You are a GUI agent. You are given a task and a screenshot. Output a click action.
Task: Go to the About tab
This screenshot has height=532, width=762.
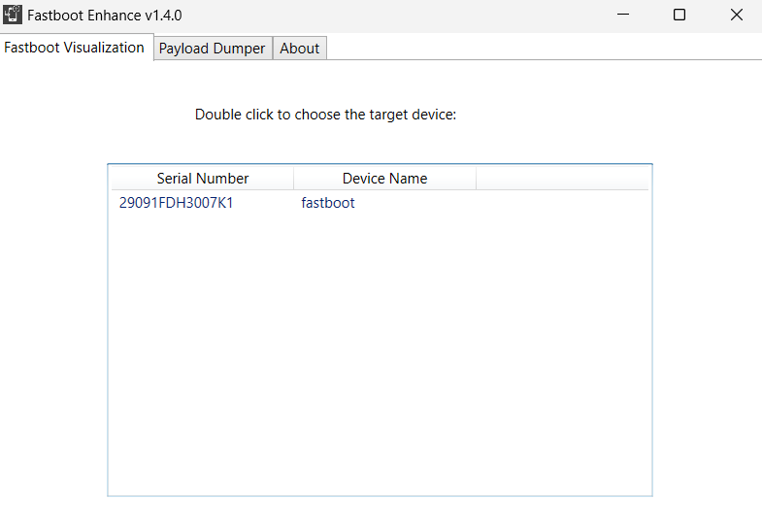pos(299,49)
